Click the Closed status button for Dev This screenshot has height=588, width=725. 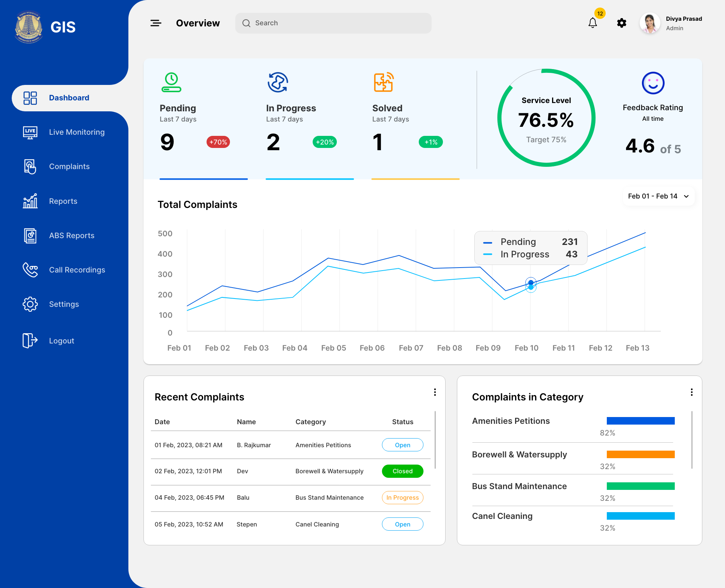403,471
